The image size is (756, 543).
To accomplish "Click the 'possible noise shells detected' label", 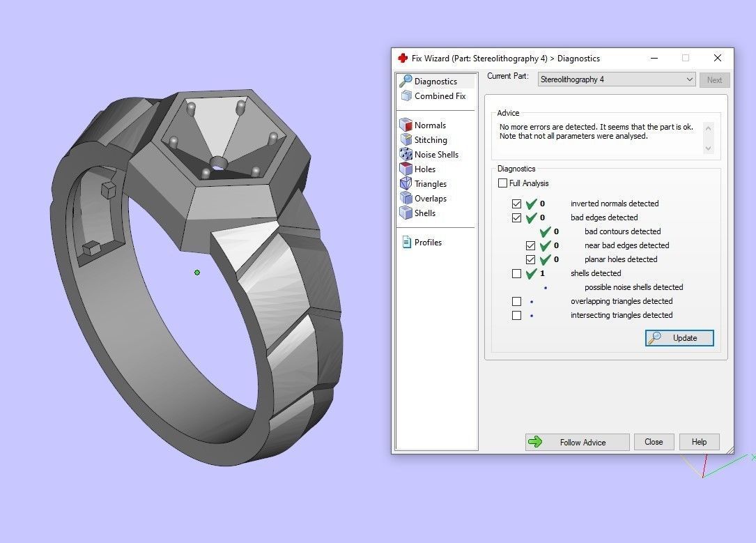I will tap(633, 287).
